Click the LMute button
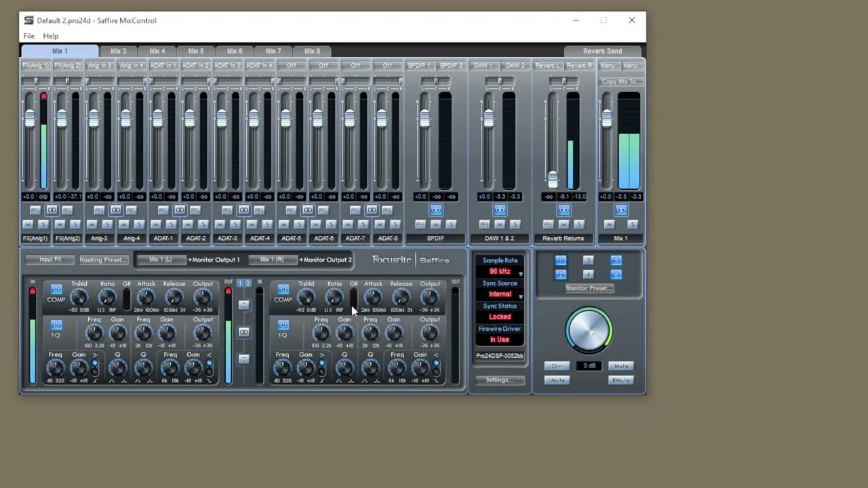 [557, 380]
